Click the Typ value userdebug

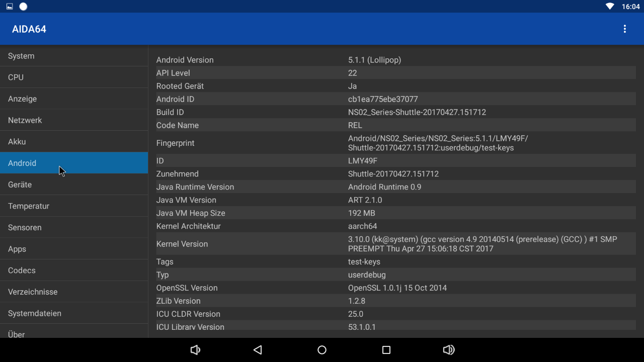click(367, 275)
